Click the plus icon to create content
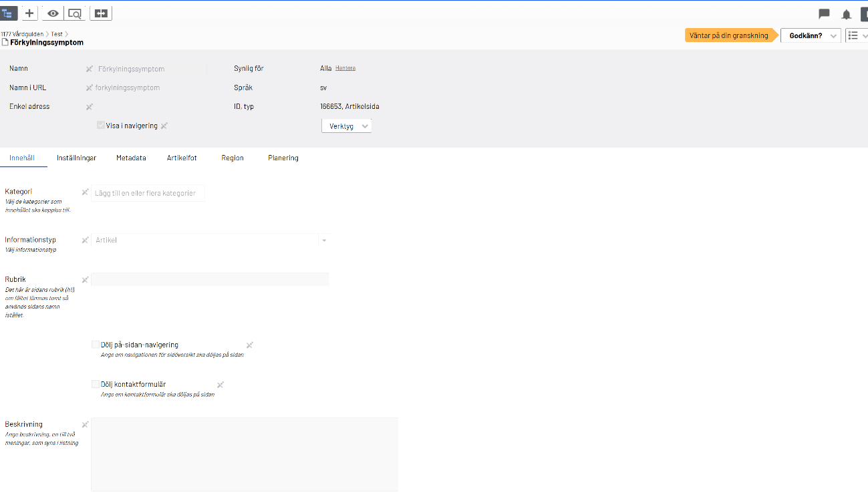This screenshot has height=497, width=868. [x=29, y=13]
